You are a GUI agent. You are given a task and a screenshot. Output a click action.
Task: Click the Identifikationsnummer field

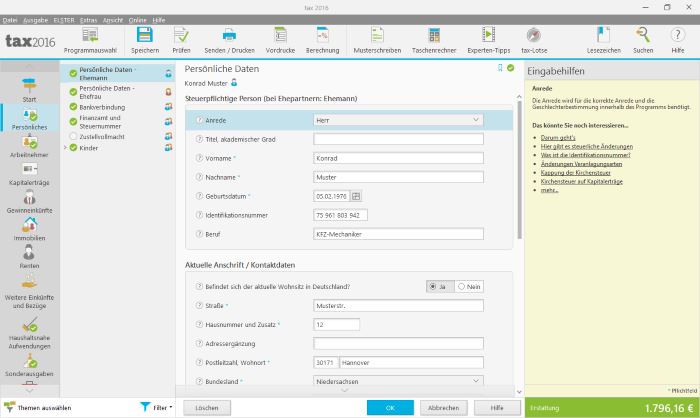(340, 215)
